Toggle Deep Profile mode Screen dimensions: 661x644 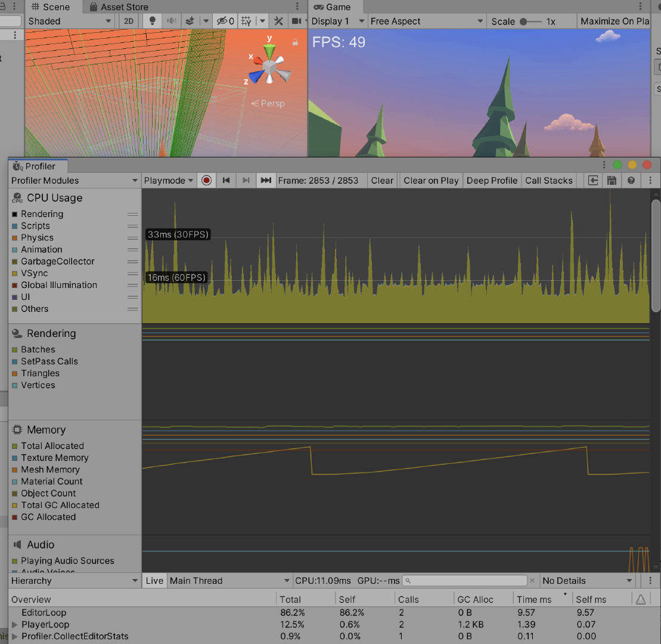[x=492, y=181]
